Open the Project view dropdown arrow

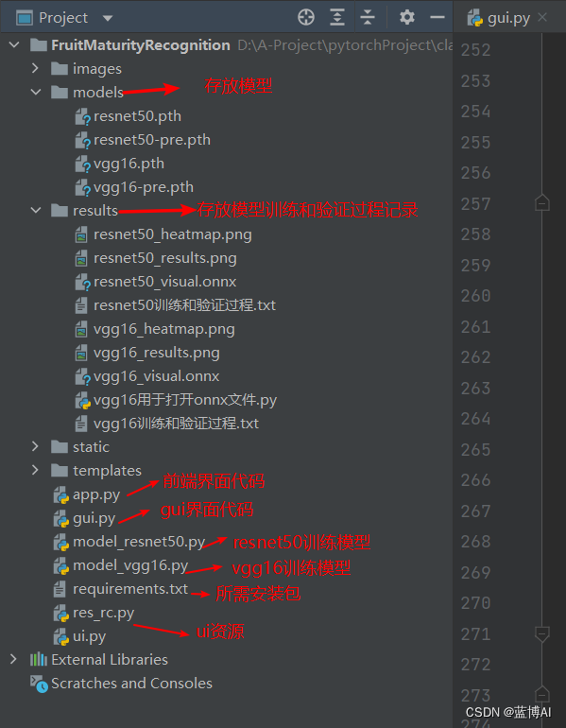click(x=108, y=18)
